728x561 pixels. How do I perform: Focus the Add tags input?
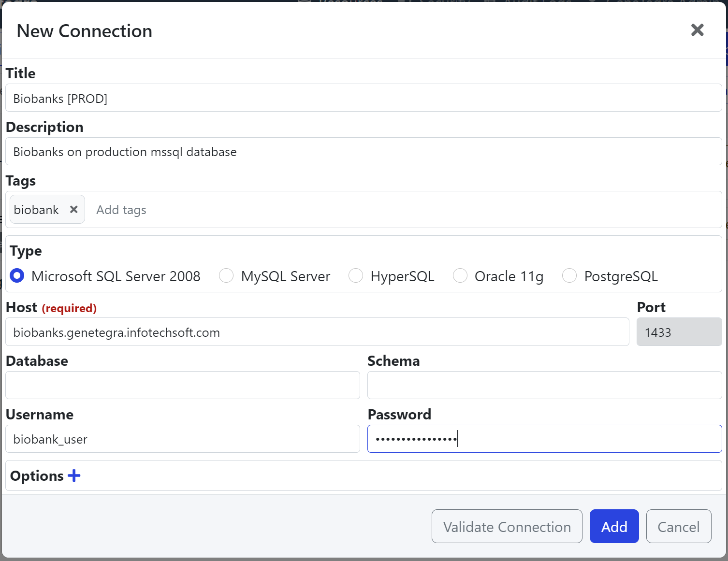387,210
